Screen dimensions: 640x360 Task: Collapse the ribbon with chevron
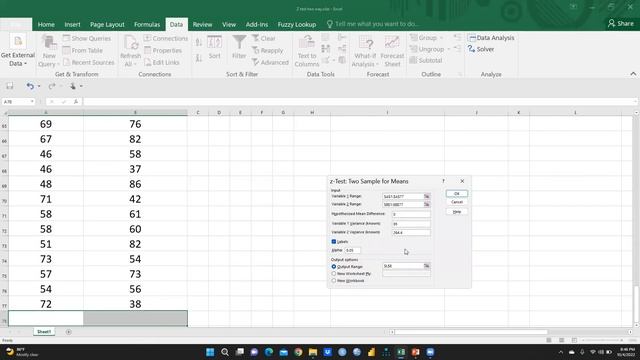[633, 74]
